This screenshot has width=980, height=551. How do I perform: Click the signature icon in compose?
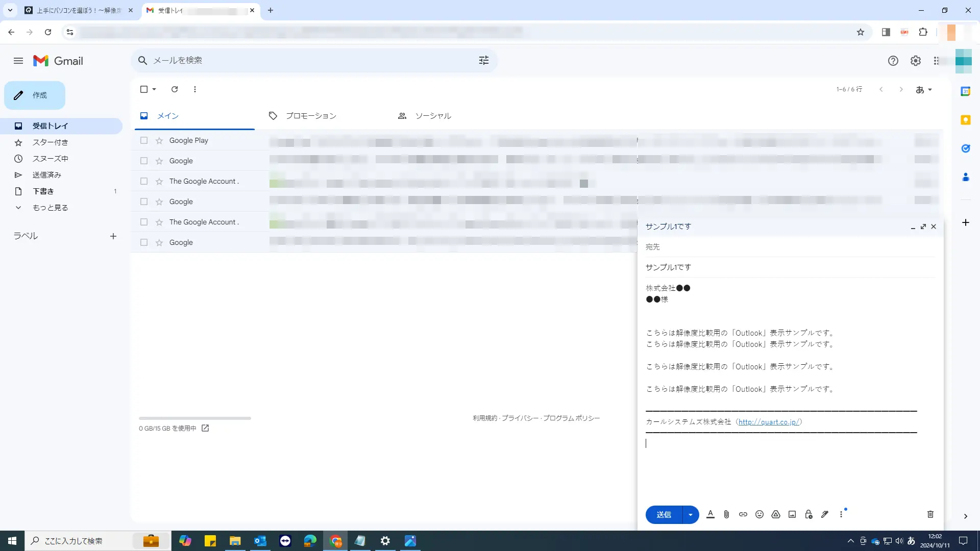tap(824, 514)
